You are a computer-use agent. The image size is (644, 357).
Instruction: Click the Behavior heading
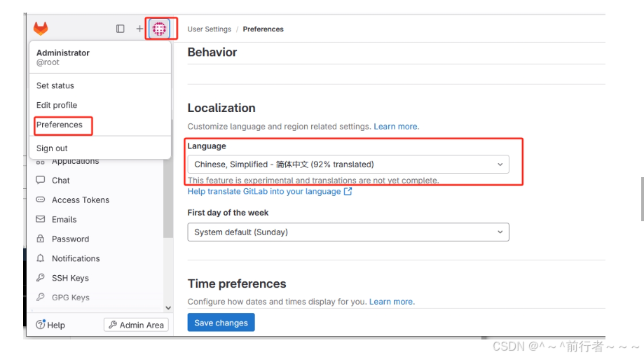212,52
